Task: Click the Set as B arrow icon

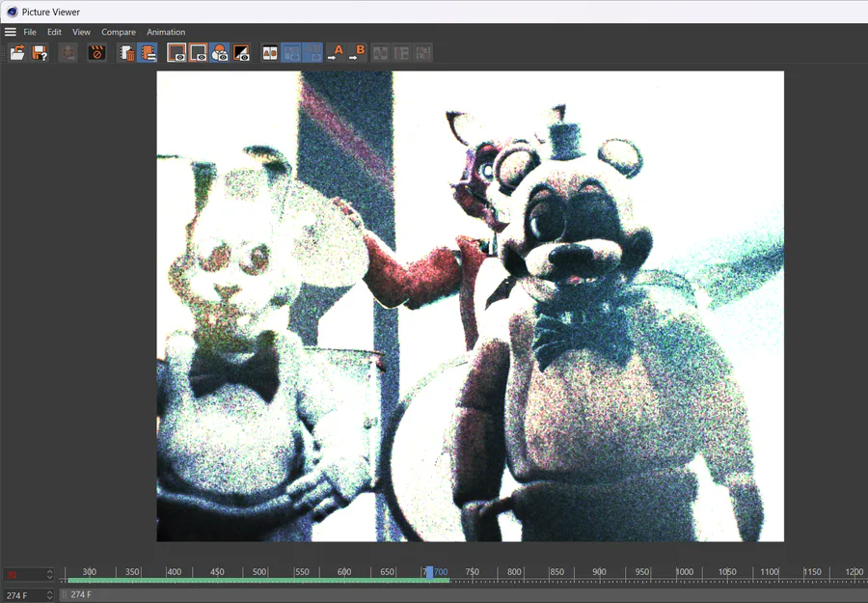Action: pos(357,53)
